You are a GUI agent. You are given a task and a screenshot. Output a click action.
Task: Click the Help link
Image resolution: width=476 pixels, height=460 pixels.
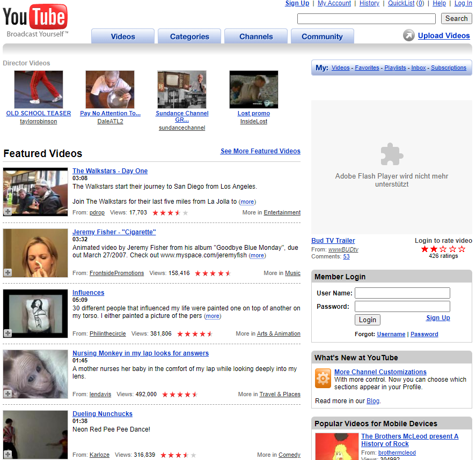pos(439,3)
